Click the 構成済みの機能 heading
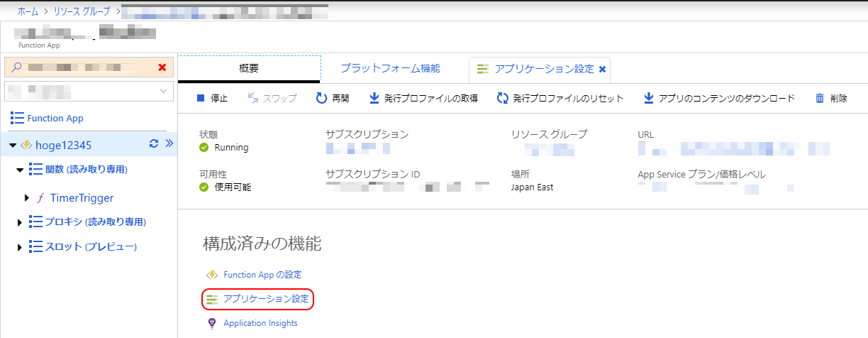868x338 pixels. coord(262,244)
